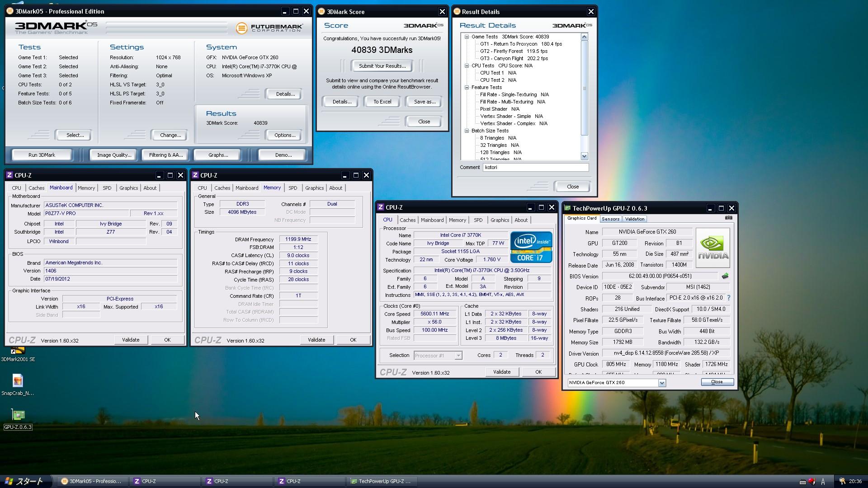Click TechPowerUp GPU-Z taskbar button
The height and width of the screenshot is (488, 868).
point(382,481)
